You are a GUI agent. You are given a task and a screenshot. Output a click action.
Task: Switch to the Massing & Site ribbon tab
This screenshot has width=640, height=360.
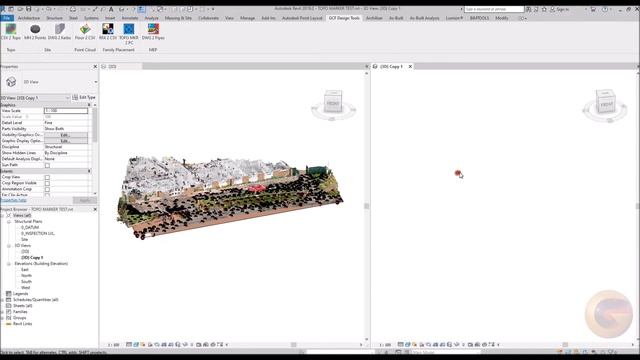coord(178,18)
